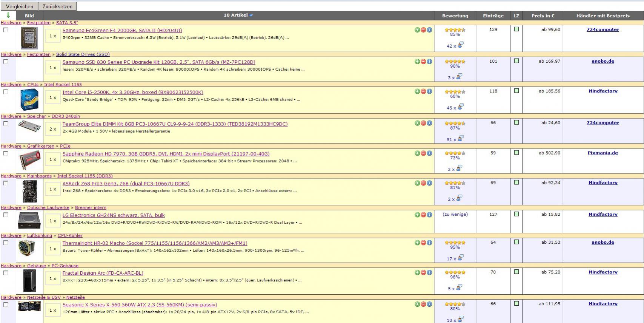644x323 pixels.
Task: Tick the selection checkbox for Intel Core i5-2500K
Action: (x=5, y=91)
